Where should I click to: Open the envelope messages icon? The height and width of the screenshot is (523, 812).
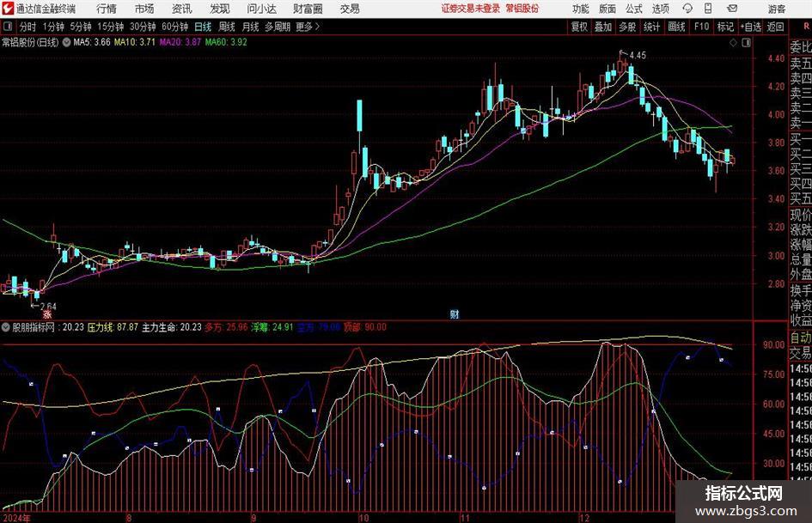(732, 9)
